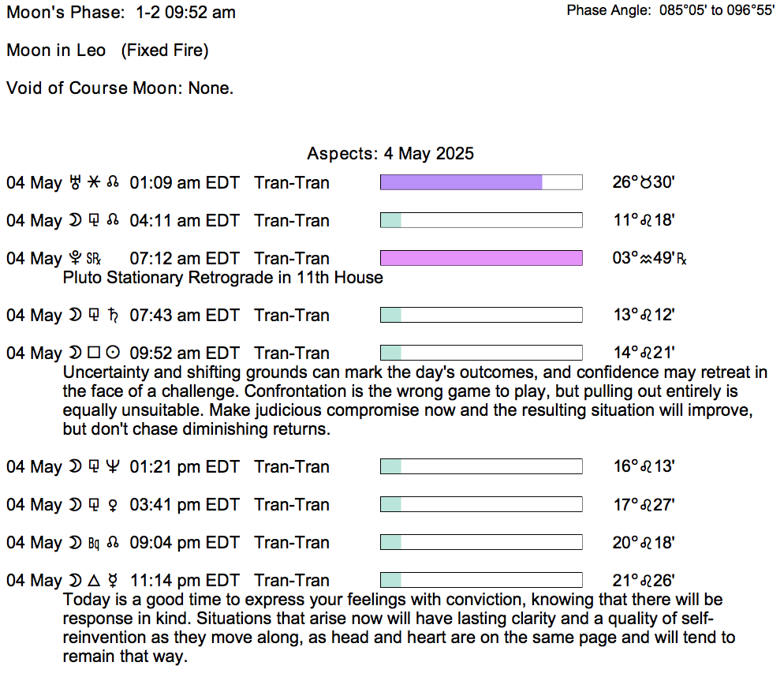Select the Phase Angle text at top right
The image size is (784, 677).
pyautogui.click(x=670, y=11)
